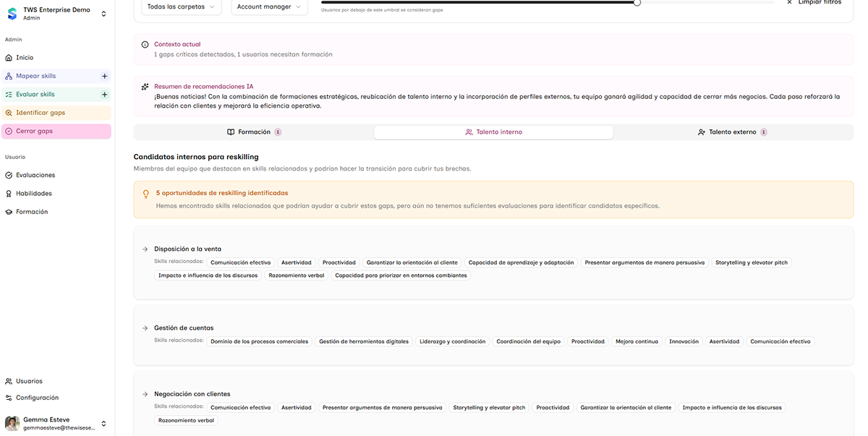The width and height of the screenshot is (868, 436).
Task: Open the Account manager dropdown
Action: (x=269, y=7)
